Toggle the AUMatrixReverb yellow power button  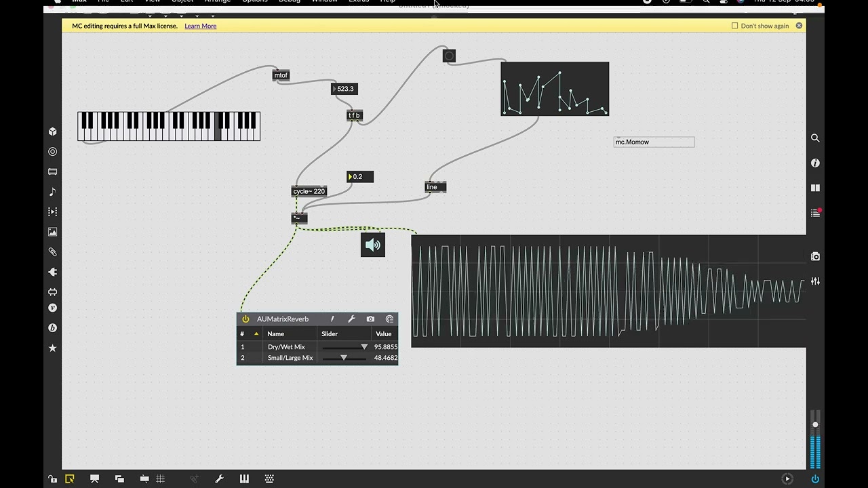[245, 319]
